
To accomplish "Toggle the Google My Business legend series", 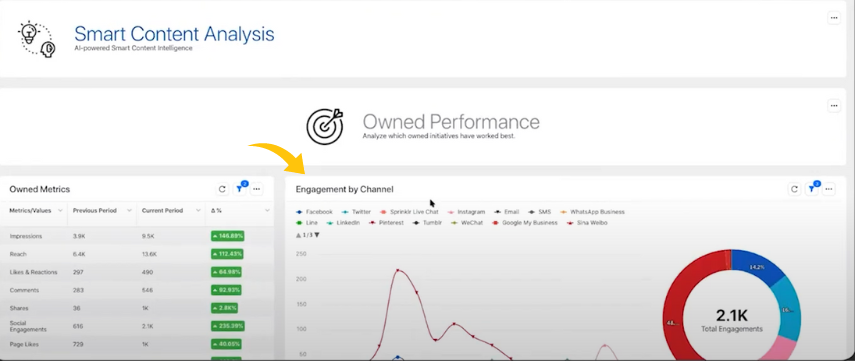I will coord(525,223).
